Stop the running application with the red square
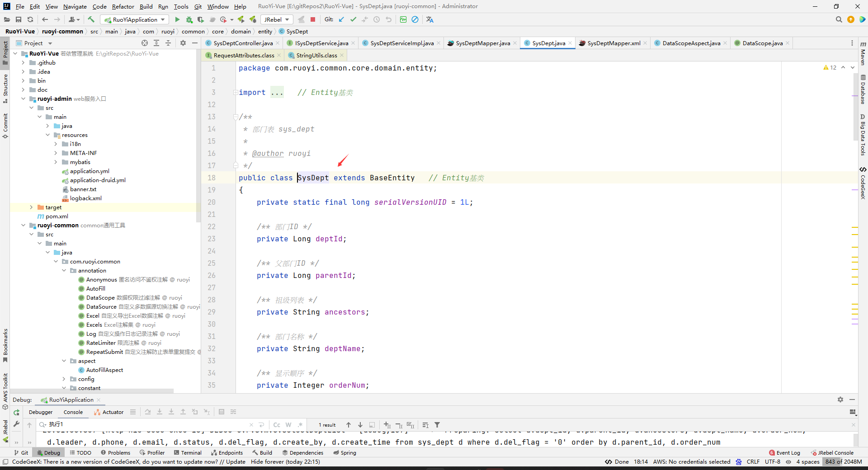The height and width of the screenshot is (470, 868). (x=313, y=19)
